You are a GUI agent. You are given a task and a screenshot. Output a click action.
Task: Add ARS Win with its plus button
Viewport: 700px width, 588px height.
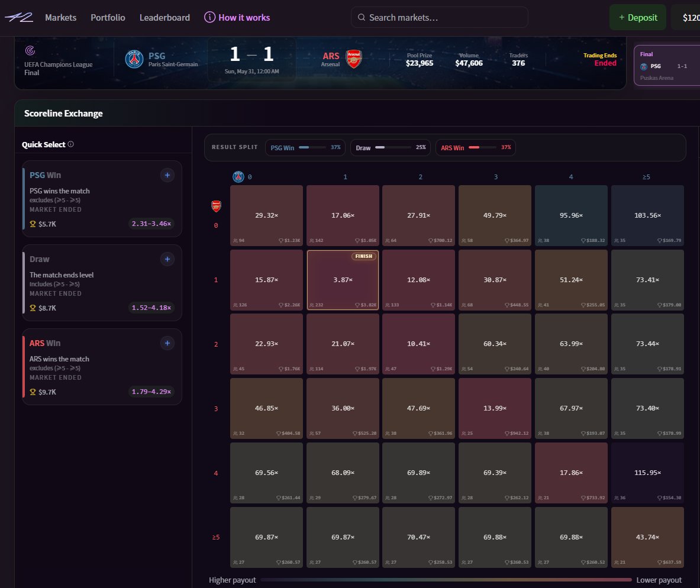(167, 343)
